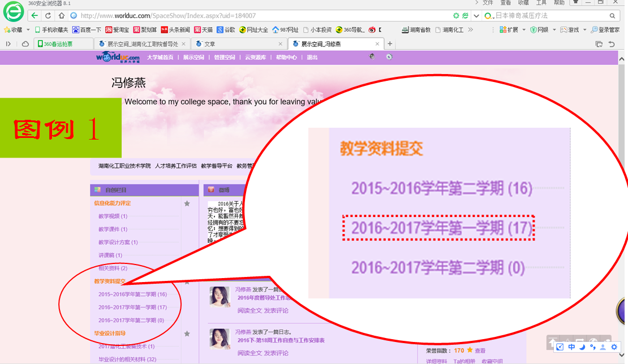Expand the 收藏 favorites dropdown arrow
Viewport: 628px width, 364px height.
28,29
